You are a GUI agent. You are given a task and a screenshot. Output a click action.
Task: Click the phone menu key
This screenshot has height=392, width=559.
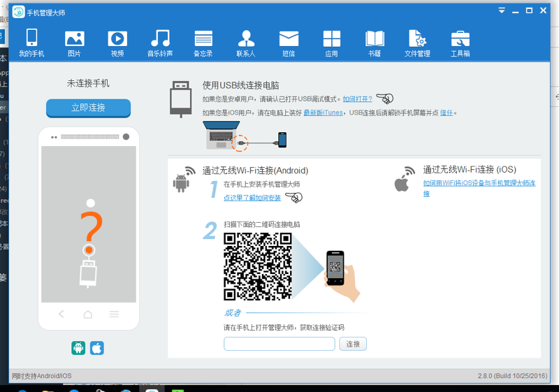pos(114,314)
